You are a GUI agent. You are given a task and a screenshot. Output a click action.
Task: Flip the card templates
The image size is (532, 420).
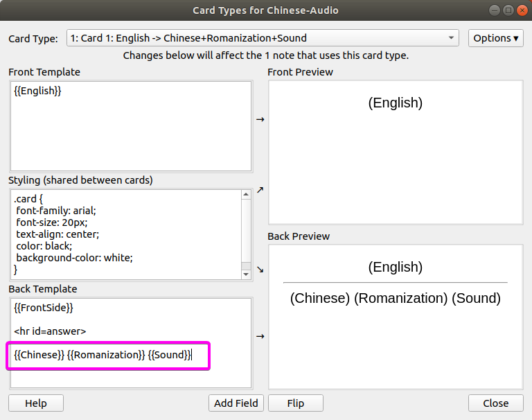296,403
